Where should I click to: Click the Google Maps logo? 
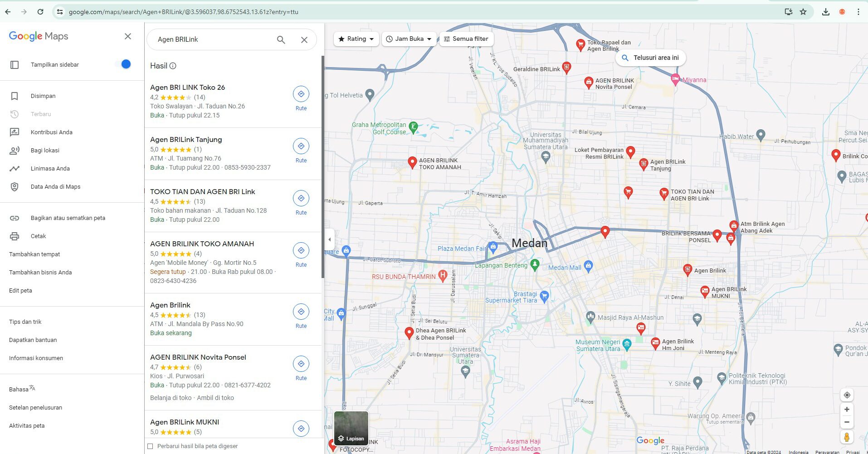(39, 36)
